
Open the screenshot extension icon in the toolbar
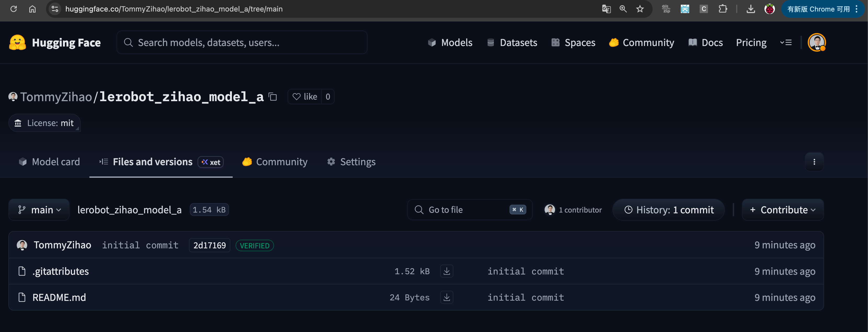685,9
